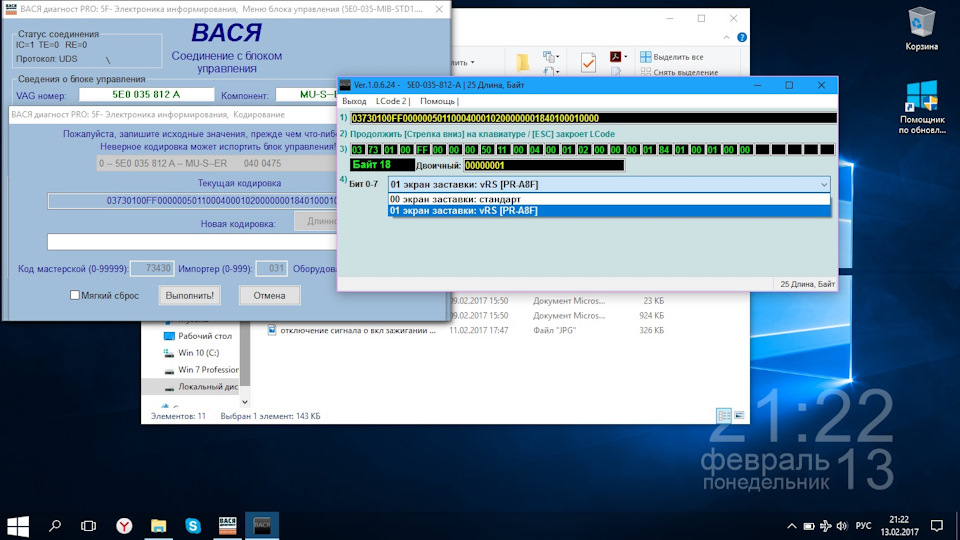
Task: Collapse the Bit 0-7 dropdown via its arrow
Action: (x=823, y=184)
